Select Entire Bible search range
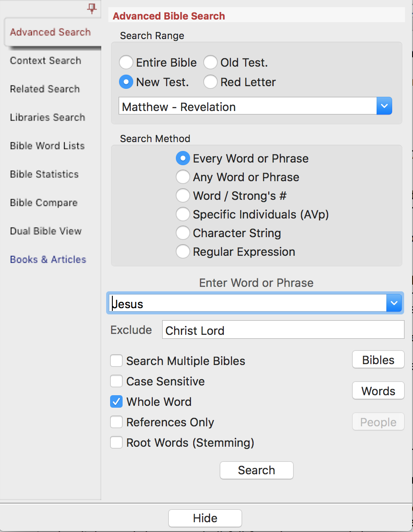 click(x=126, y=63)
